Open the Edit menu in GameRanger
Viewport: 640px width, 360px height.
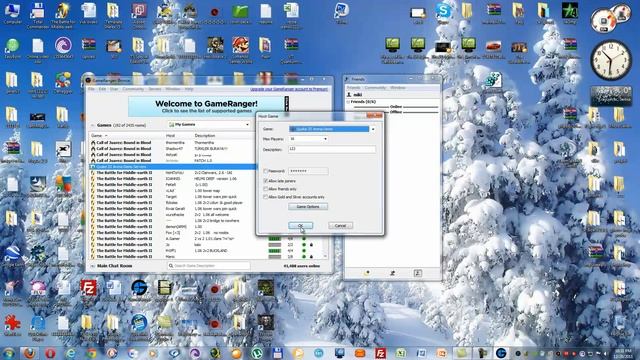click(102, 89)
